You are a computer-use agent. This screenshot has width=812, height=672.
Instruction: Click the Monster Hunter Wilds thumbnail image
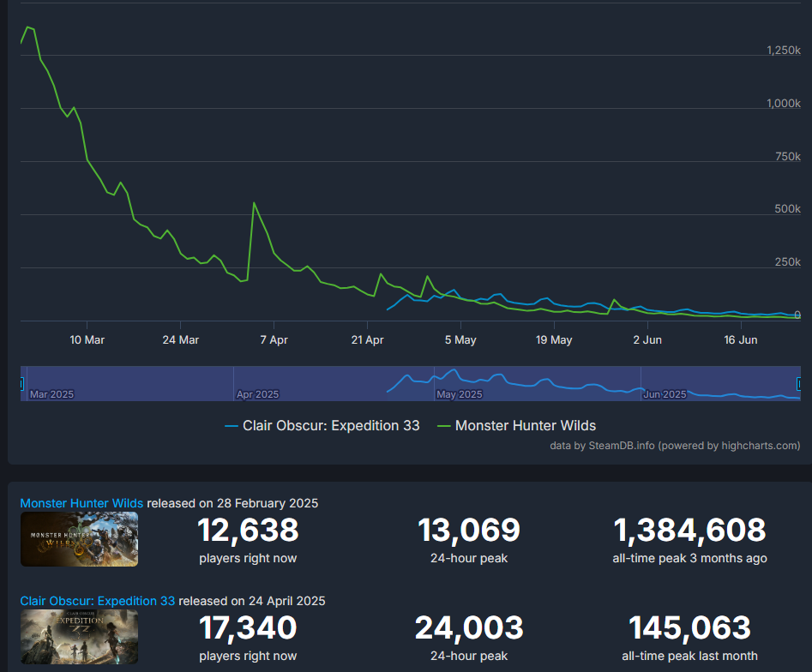point(79,539)
